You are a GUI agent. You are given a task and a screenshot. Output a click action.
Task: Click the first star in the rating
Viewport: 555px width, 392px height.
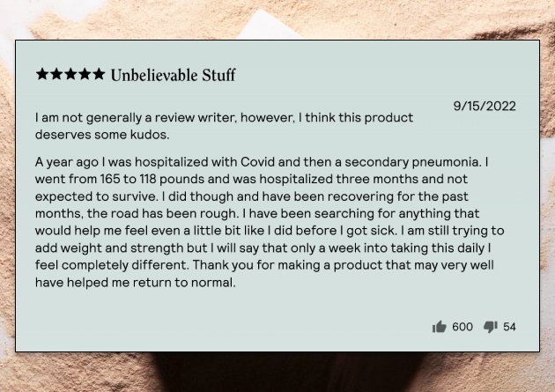tap(42, 75)
